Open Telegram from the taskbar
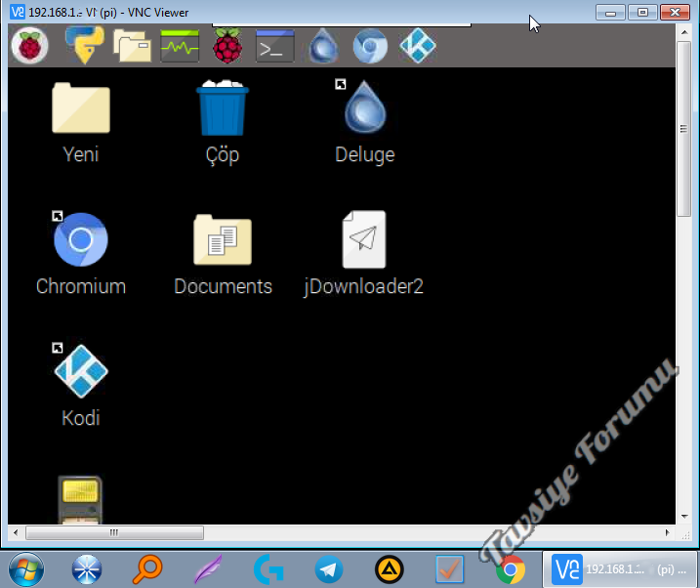This screenshot has width=700, height=588. (x=329, y=569)
